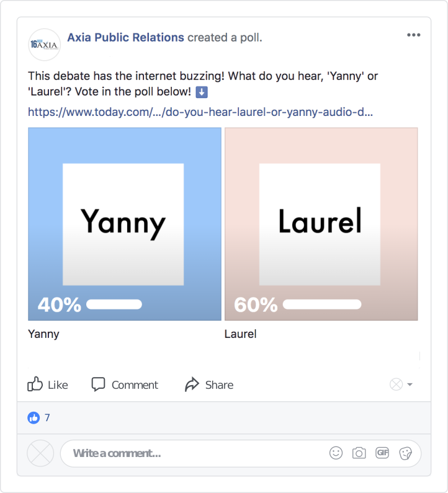Screen dimensions: 448x493
Task: Open the sticker picker icon
Action: point(406,453)
